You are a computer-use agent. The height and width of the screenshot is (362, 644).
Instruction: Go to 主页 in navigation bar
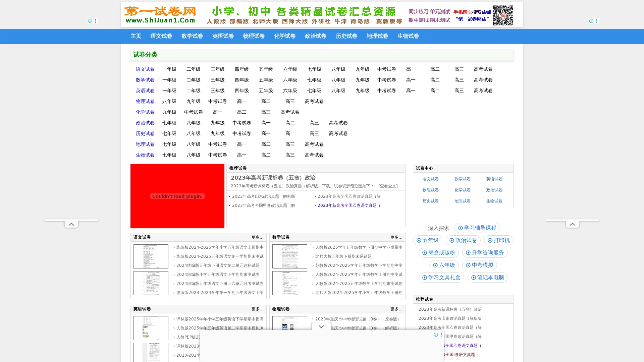(136, 36)
